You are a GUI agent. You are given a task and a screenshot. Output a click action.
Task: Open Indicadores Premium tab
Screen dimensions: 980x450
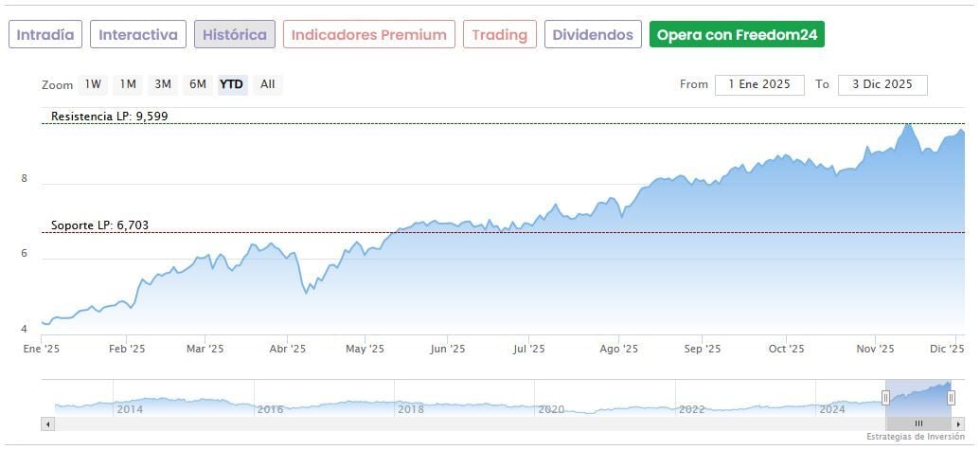(x=368, y=35)
